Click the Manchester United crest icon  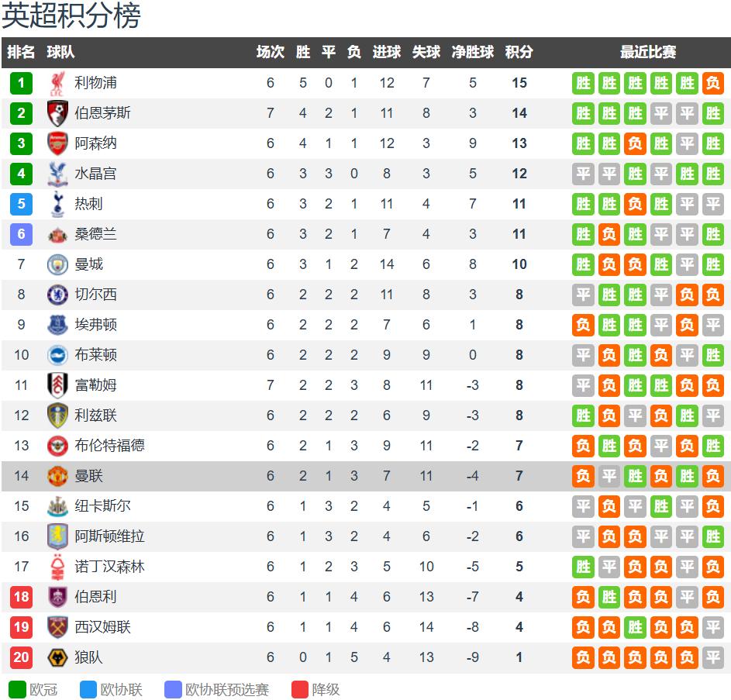click(58, 476)
